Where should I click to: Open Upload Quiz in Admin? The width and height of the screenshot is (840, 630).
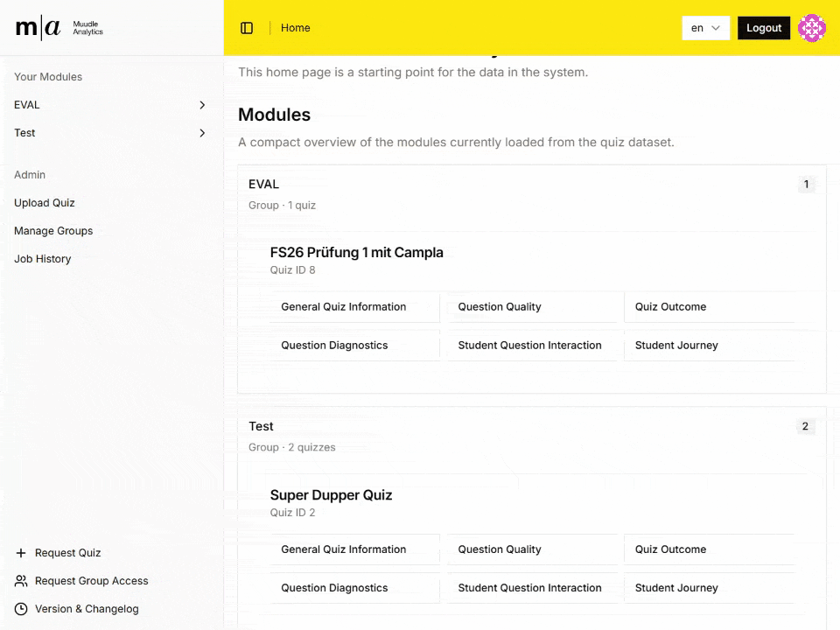coord(45,203)
